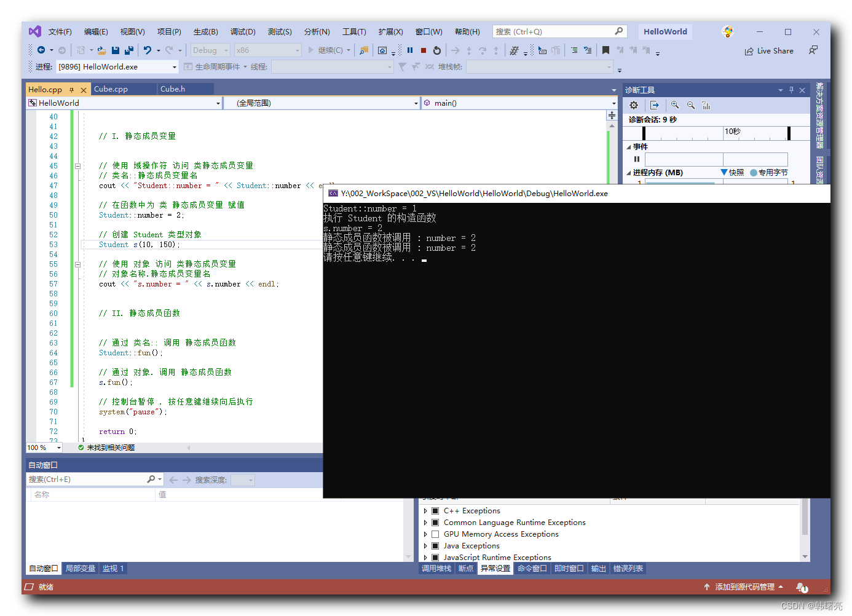Save the current file with single disk icon
The width and height of the screenshot is (852, 616).
coord(116,50)
